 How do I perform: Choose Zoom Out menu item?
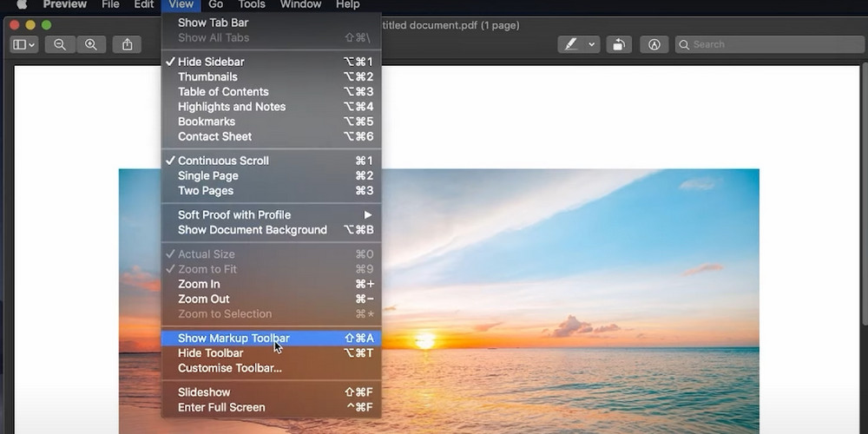click(x=271, y=299)
